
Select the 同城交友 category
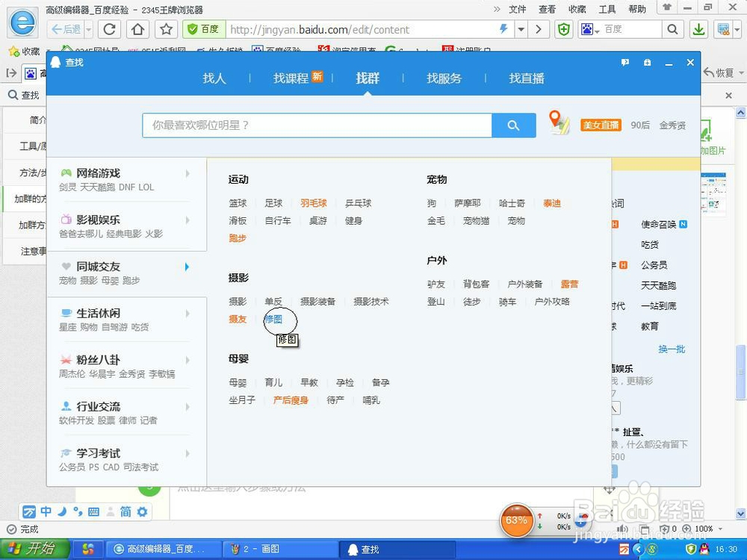pyautogui.click(x=127, y=273)
